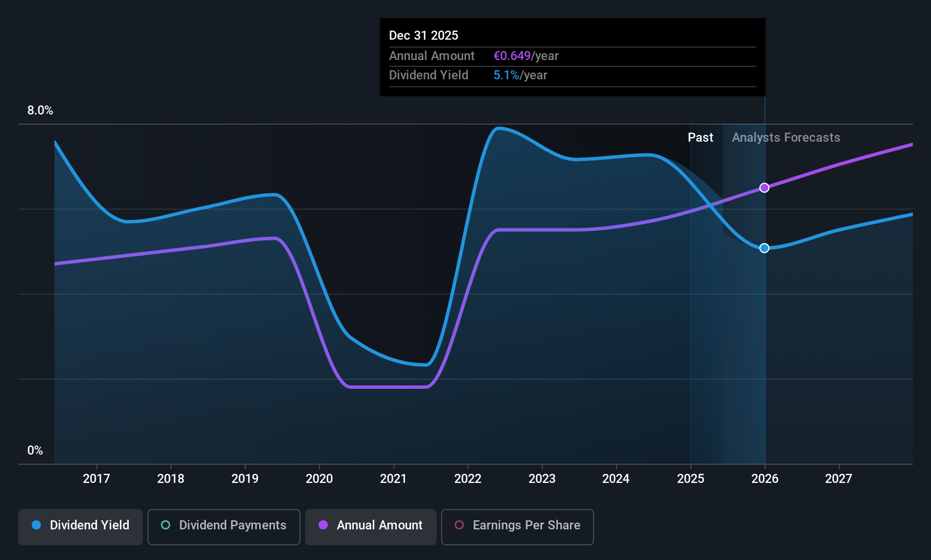
Task: Enable the Earnings Per Share series
Action: [518, 527]
